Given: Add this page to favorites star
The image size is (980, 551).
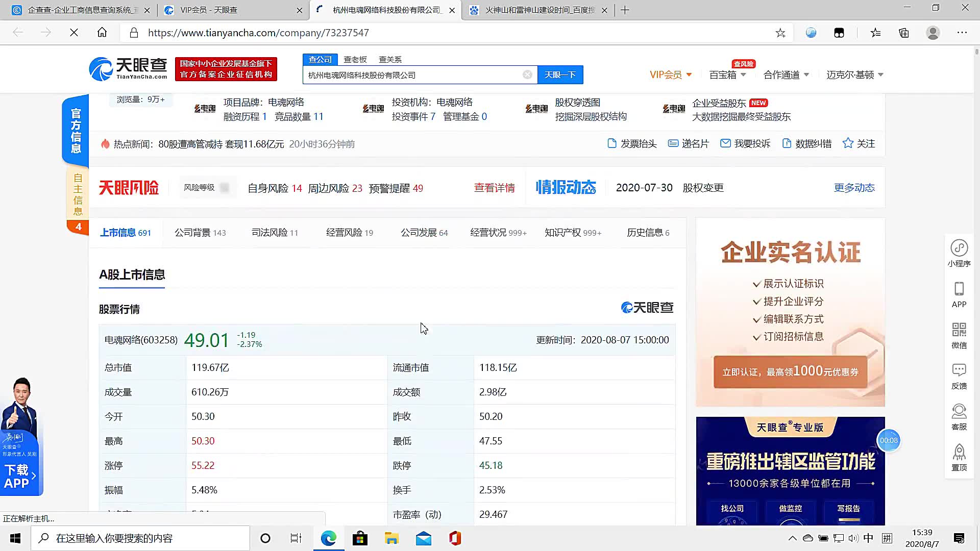Looking at the screenshot, I should click(780, 33).
